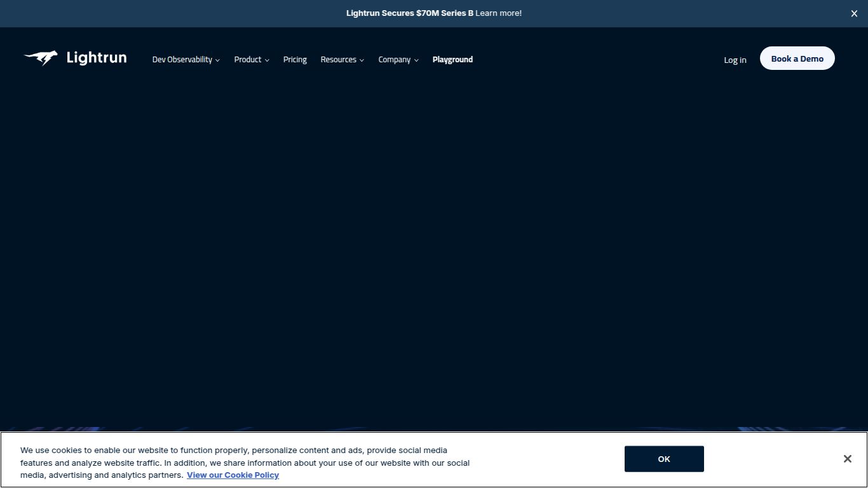This screenshot has width=868, height=488.
Task: Accept cookies by clicking OK
Action: [663, 458]
